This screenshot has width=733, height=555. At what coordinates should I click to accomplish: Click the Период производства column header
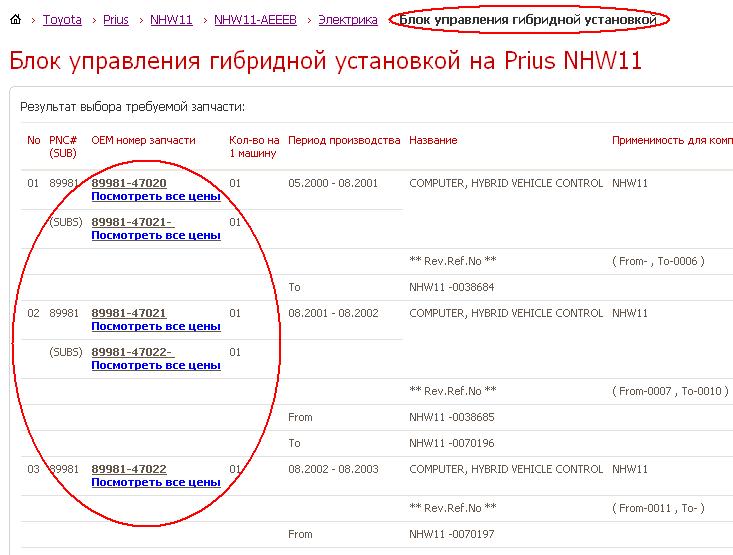[x=344, y=141]
